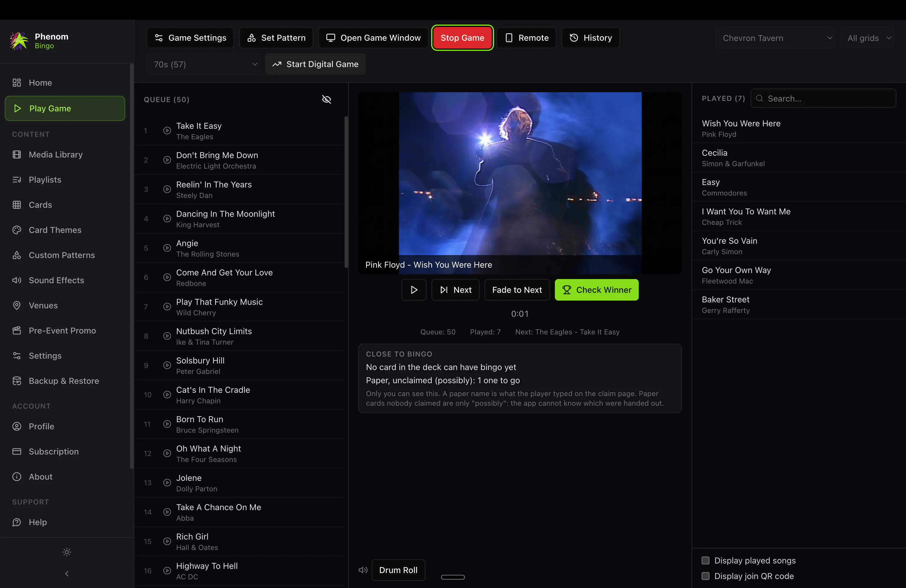Viewport: 906px width, 588px height.
Task: Enable Display join QR code checkbox
Action: coord(705,576)
